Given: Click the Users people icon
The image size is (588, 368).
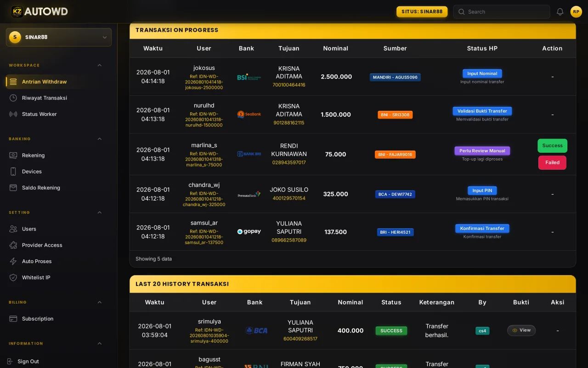Looking at the screenshot, I should (x=13, y=229).
